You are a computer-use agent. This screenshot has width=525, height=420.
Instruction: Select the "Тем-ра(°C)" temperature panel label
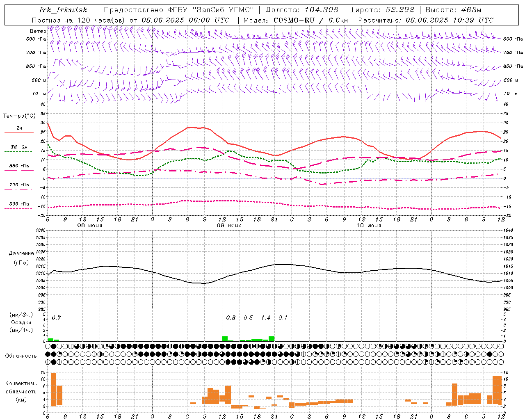(x=19, y=116)
